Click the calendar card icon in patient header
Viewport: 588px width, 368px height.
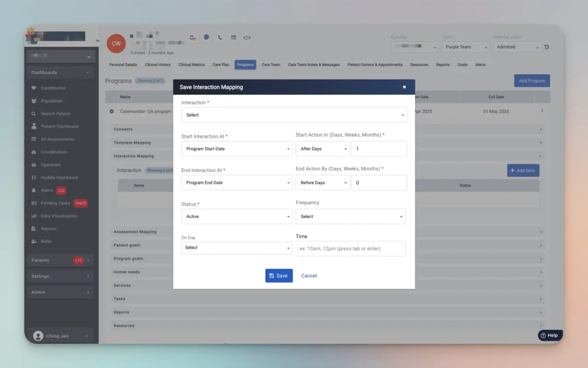(x=233, y=38)
